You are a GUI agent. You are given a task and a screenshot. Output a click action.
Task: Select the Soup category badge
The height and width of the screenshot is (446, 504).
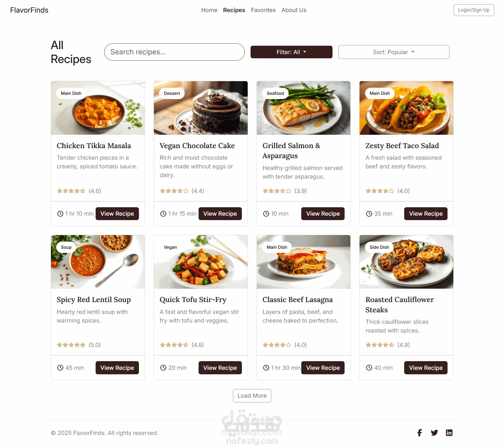click(66, 247)
